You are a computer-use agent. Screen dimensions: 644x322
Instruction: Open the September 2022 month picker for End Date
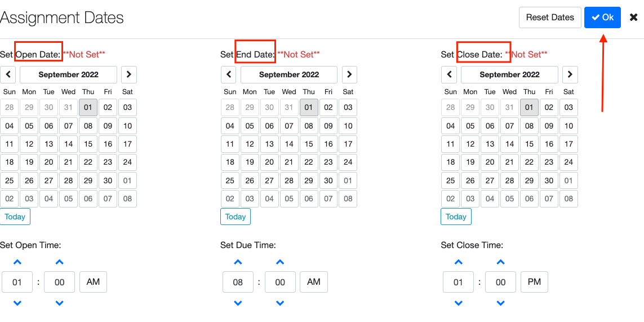[x=289, y=74]
